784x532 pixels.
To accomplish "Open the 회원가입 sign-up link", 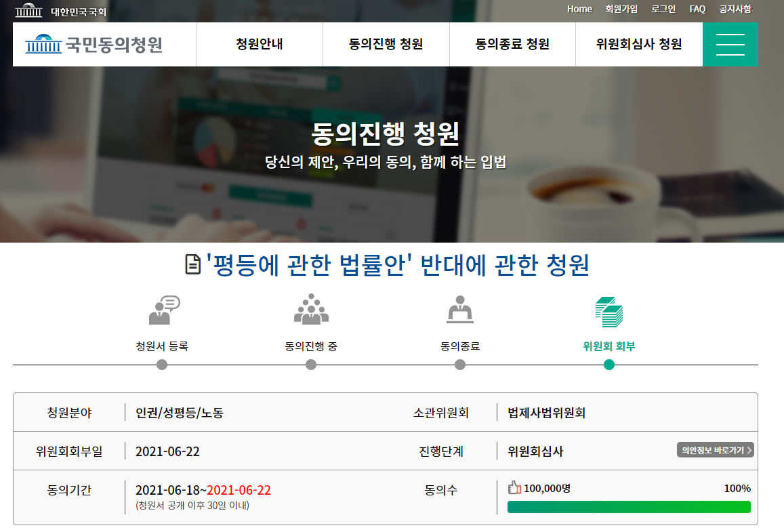I will pyautogui.click(x=621, y=9).
